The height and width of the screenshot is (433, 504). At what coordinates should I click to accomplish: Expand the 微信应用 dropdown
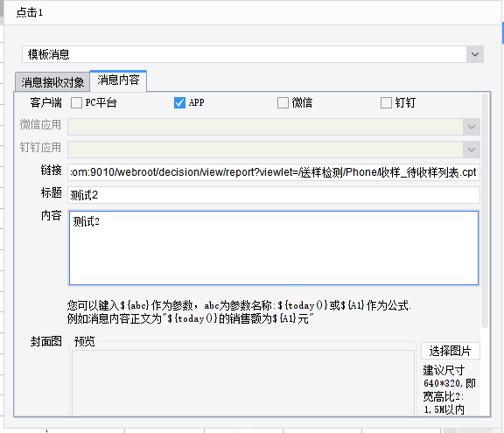(x=472, y=127)
